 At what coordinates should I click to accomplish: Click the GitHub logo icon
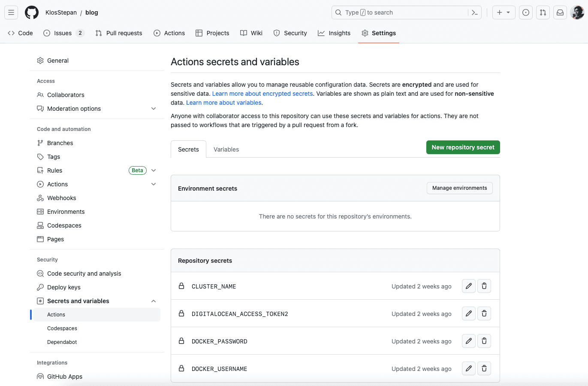[x=32, y=12]
